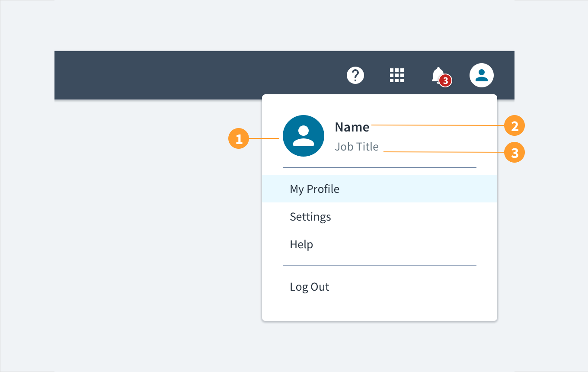Image resolution: width=588 pixels, height=372 pixels.
Task: Click the highlighted My Profile row
Action: pos(379,189)
